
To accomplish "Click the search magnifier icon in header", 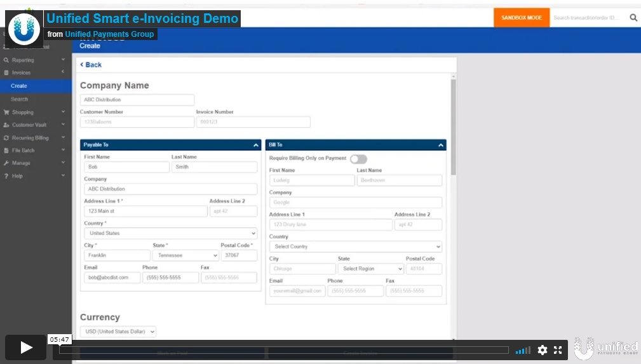I will (x=633, y=18).
